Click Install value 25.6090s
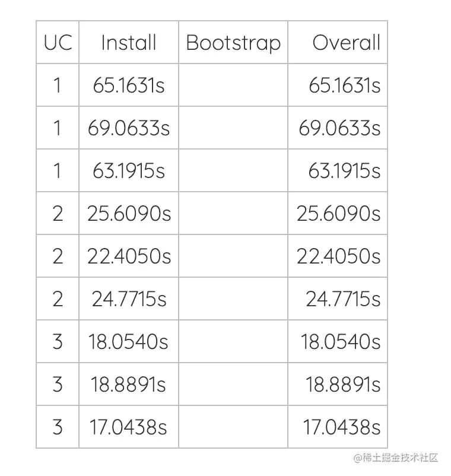The width and height of the screenshot is (451, 476). (x=129, y=214)
